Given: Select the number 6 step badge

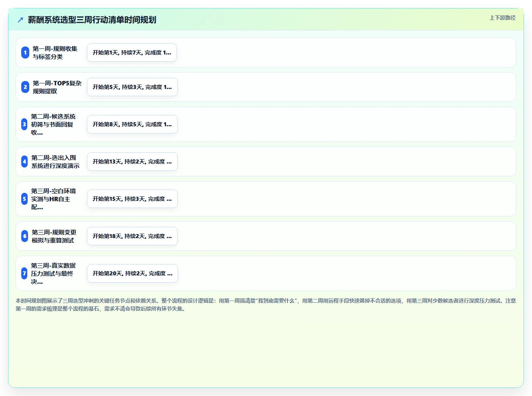Looking at the screenshot, I should point(25,236).
